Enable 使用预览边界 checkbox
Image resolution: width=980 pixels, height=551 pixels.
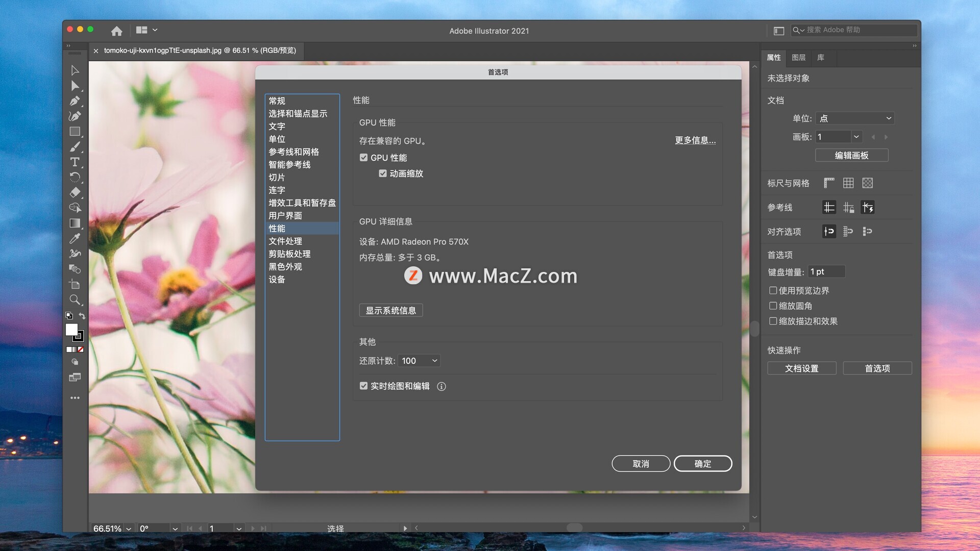[773, 290]
